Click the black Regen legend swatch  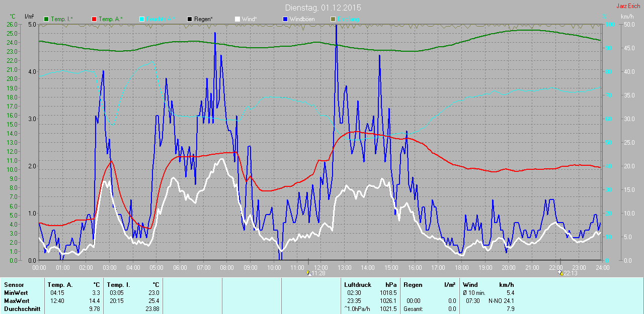[x=190, y=19]
